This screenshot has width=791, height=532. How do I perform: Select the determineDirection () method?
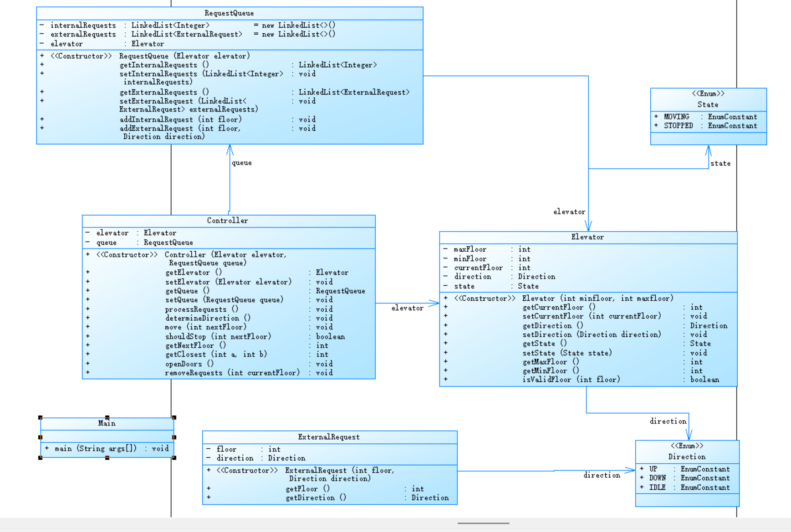click(x=209, y=318)
